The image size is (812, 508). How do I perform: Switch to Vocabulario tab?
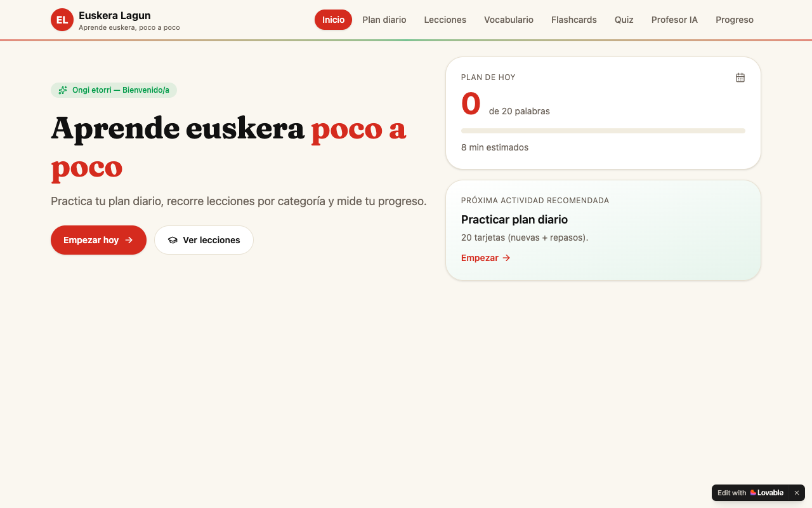click(x=509, y=20)
